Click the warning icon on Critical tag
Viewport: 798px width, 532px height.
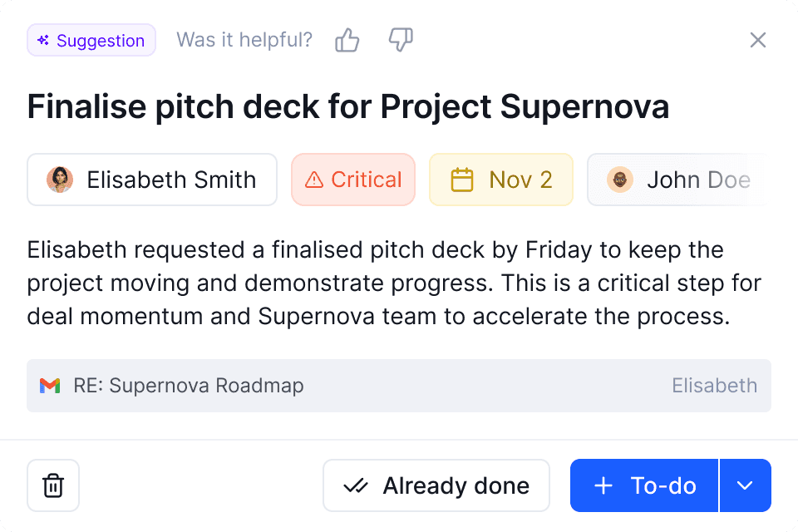[314, 180]
